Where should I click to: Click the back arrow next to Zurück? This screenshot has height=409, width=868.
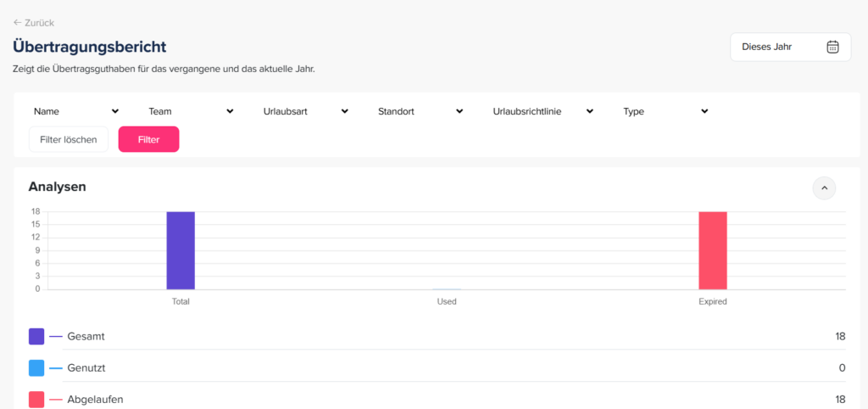(18, 23)
